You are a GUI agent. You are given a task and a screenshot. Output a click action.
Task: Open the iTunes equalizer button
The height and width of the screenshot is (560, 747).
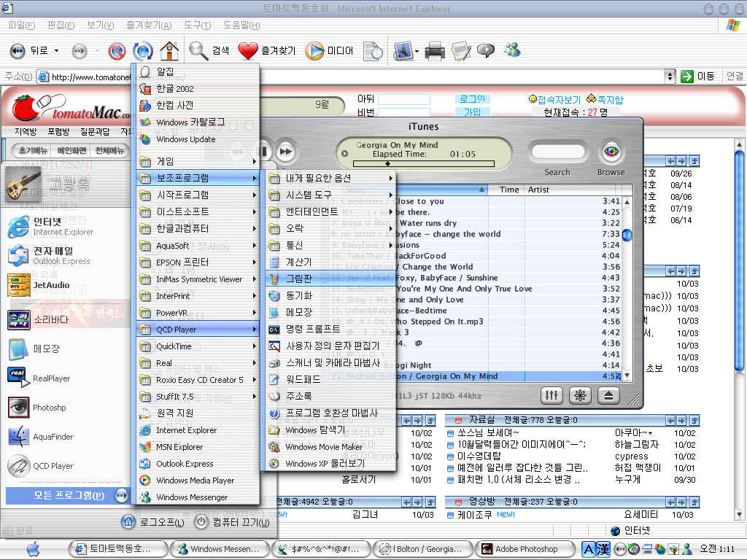[x=552, y=394]
